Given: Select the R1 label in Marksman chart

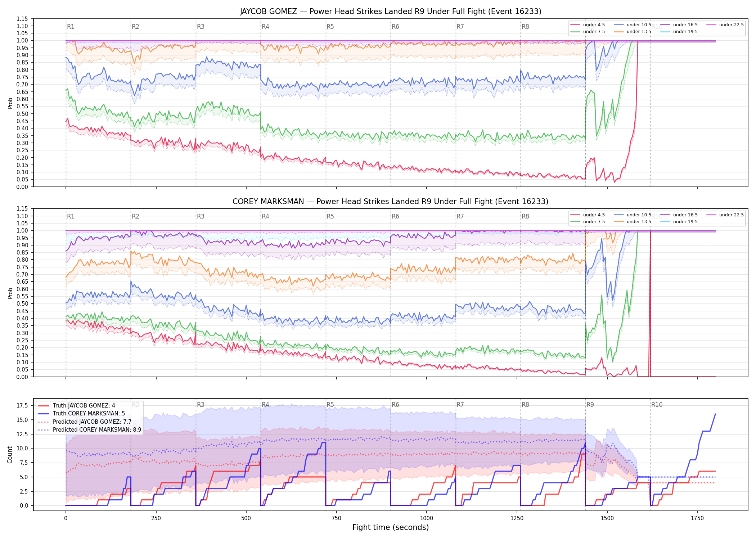Looking at the screenshot, I should [x=71, y=216].
